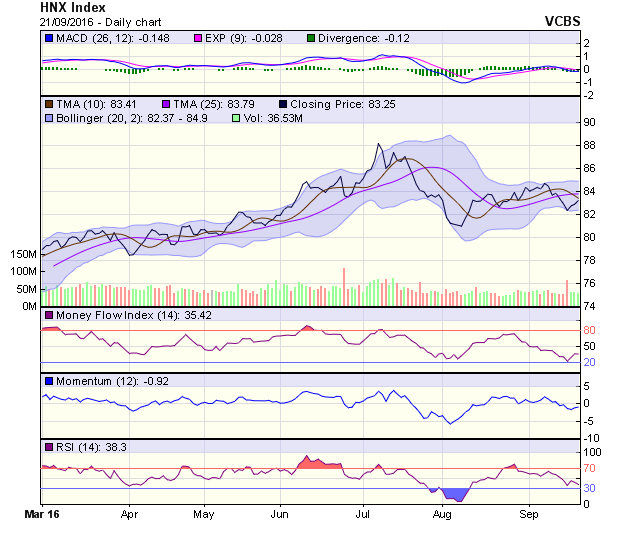Select the Momentum (12) legend marker

click(49, 381)
